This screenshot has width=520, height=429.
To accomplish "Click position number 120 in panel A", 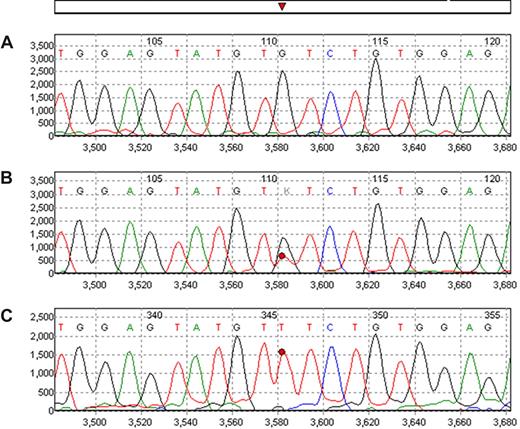I will click(492, 42).
